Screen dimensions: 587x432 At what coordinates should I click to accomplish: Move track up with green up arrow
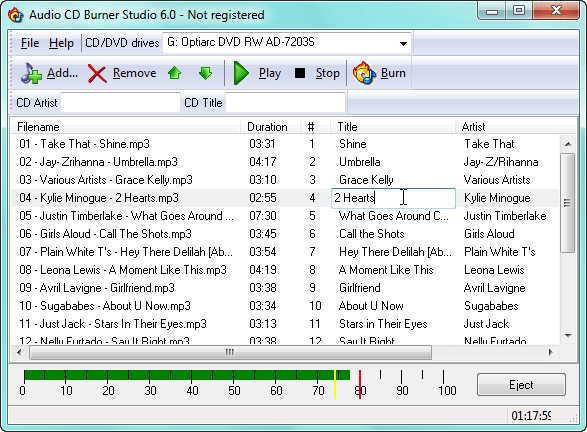coord(174,73)
